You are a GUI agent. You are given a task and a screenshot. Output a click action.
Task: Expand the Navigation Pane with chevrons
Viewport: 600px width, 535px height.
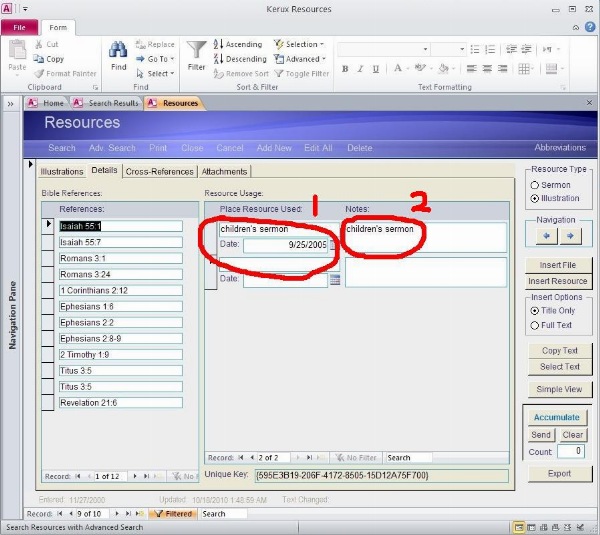(10, 104)
